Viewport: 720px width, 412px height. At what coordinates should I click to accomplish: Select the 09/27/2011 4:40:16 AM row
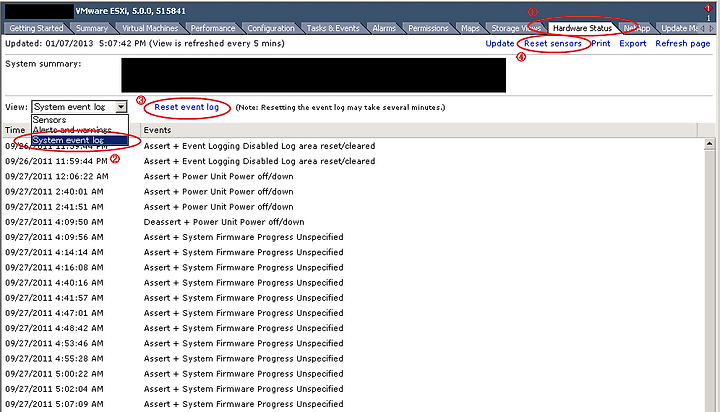(353, 282)
